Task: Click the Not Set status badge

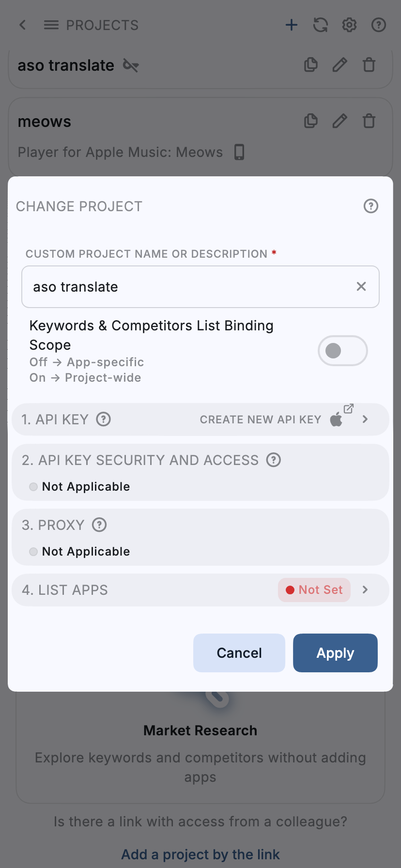Action: [314, 590]
